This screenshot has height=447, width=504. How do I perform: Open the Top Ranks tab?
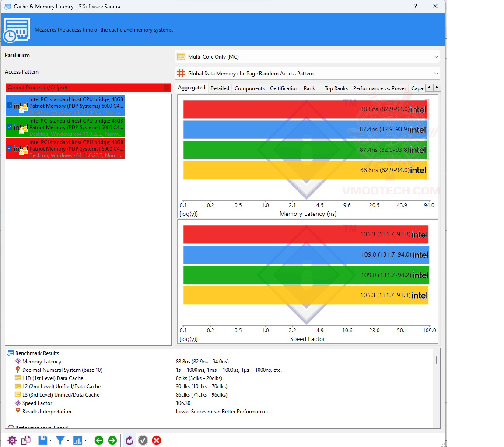point(336,88)
